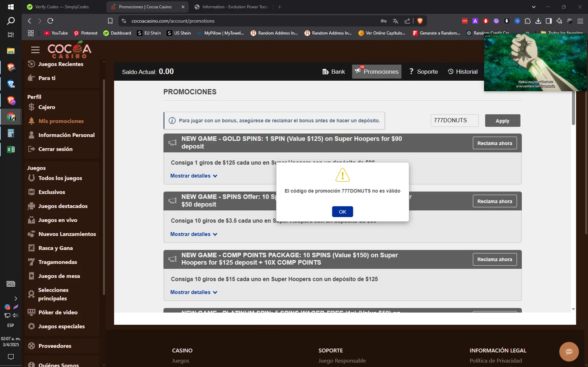Open Brave Shields icon

click(x=420, y=21)
